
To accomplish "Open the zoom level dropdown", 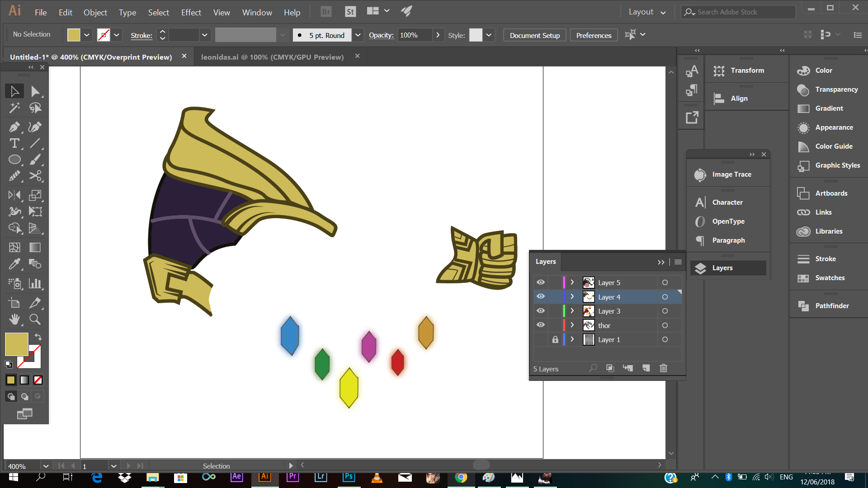I will click(46, 466).
